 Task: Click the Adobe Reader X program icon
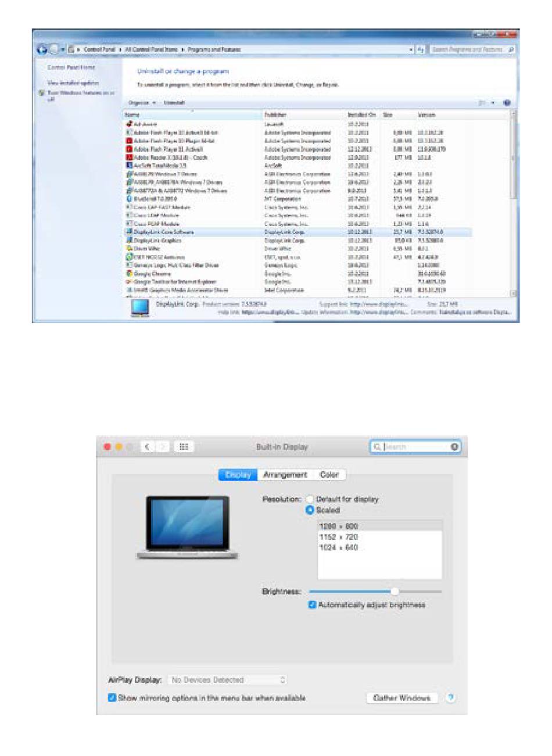coord(130,157)
